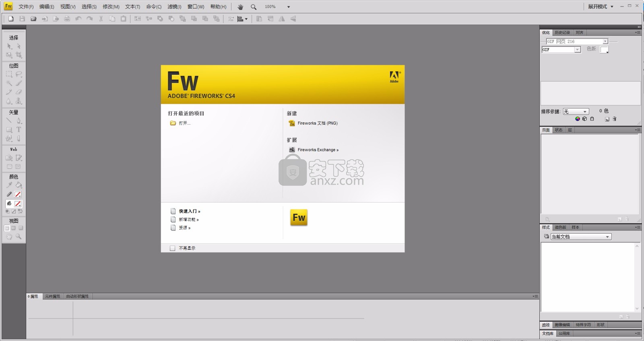Select the Slice tool
This screenshot has height=341, width=644.
pos(19,158)
